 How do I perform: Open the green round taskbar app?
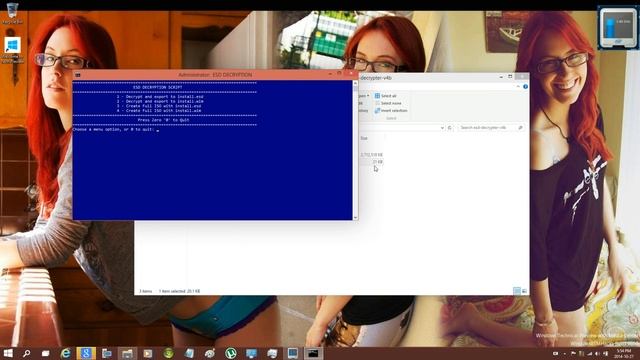tap(169, 353)
